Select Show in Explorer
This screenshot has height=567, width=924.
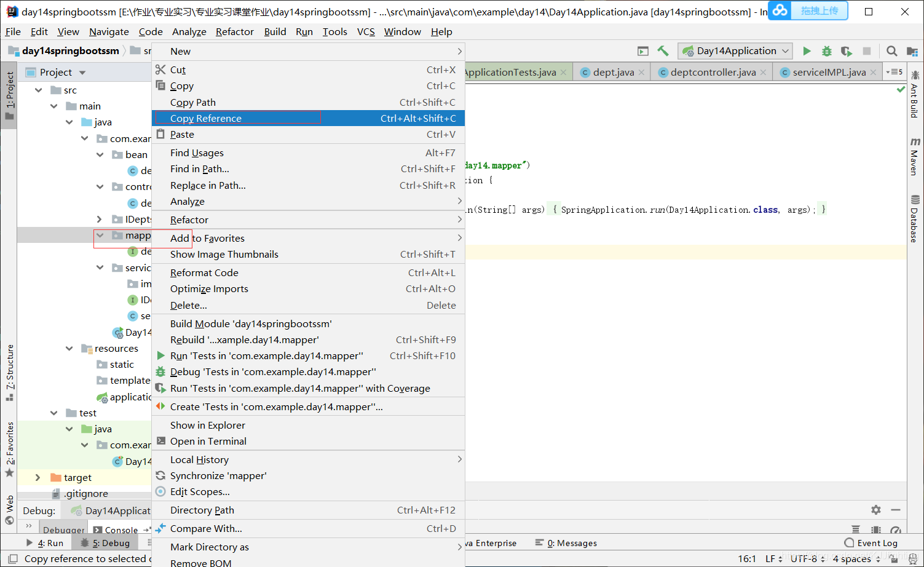[x=308, y=425]
